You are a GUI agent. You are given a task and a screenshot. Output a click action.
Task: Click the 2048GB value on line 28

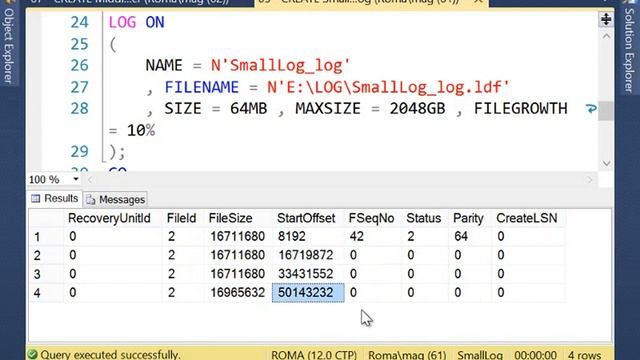pyautogui.click(x=417, y=109)
